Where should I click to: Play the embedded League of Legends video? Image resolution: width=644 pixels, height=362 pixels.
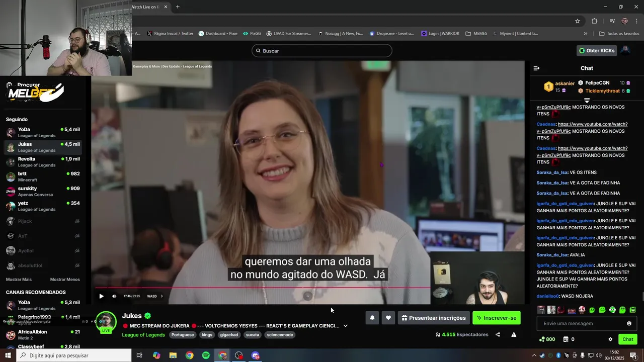pyautogui.click(x=101, y=296)
